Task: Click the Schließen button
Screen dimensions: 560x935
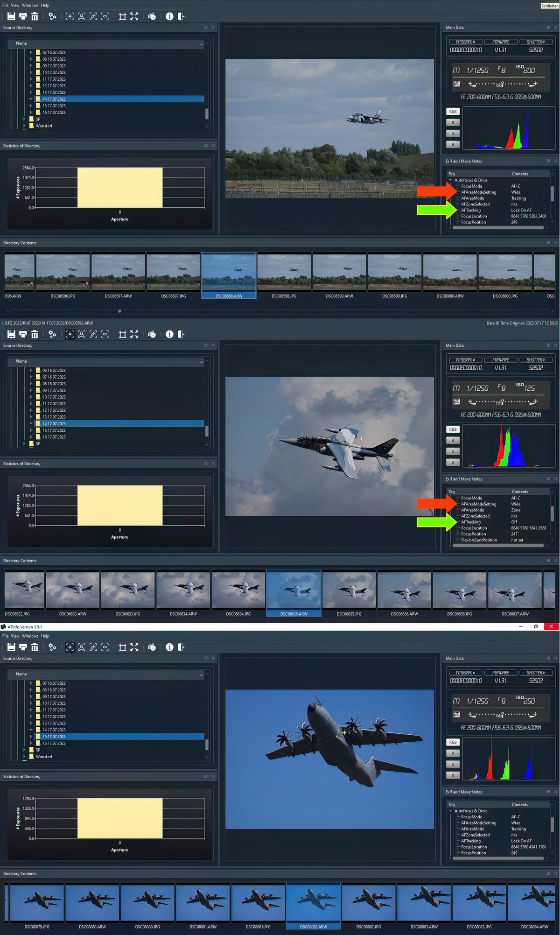Action: coord(549,6)
